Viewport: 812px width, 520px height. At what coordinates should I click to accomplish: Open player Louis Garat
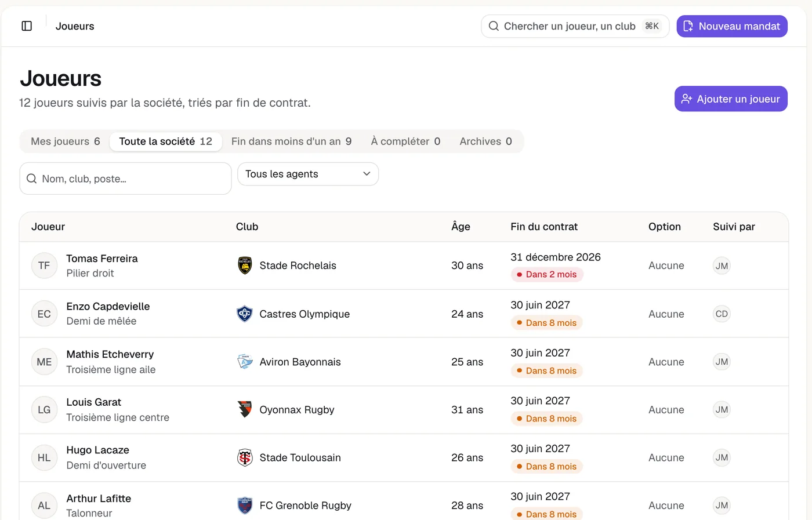coord(94,402)
